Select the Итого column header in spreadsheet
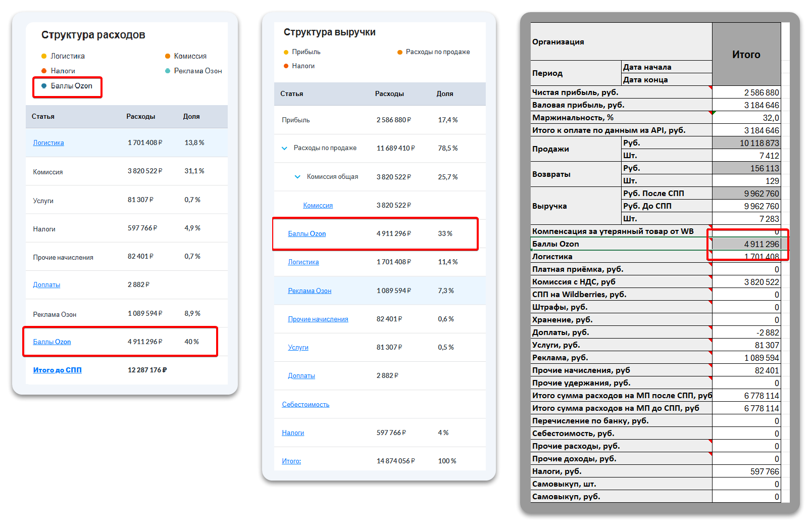This screenshot has height=525, width=812. [x=746, y=55]
